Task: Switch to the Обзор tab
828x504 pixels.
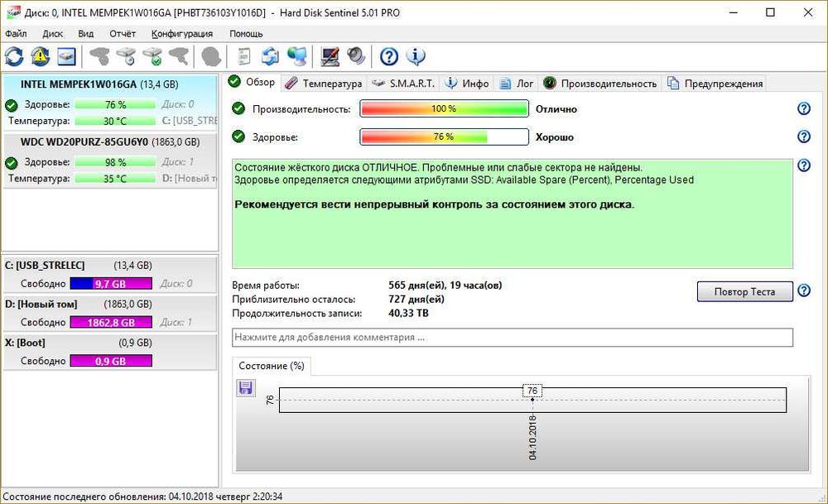Action: click(252, 82)
